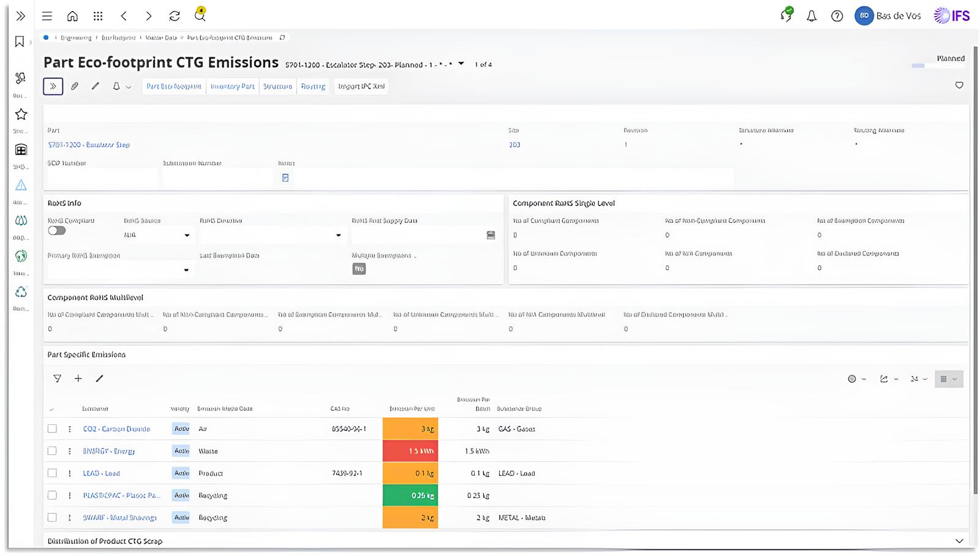Click the bookmark icon in sidebar
The height and width of the screenshot is (556, 980).
pyautogui.click(x=20, y=41)
